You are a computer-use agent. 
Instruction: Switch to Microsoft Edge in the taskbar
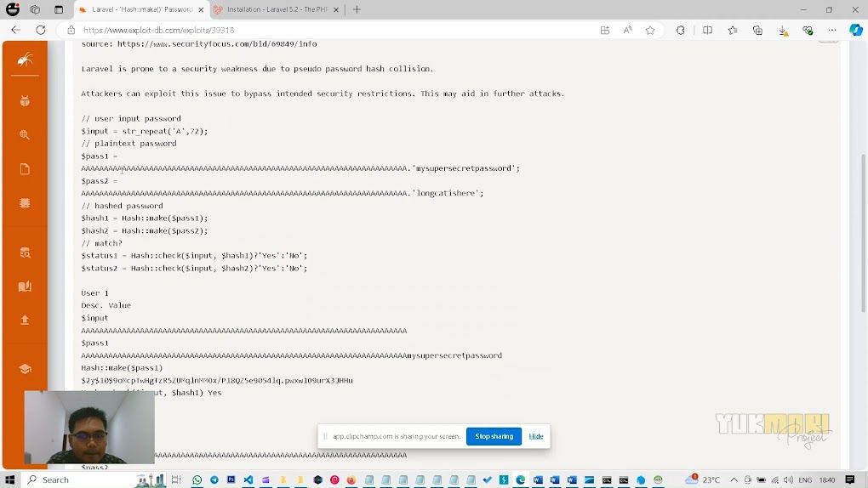tap(520, 479)
